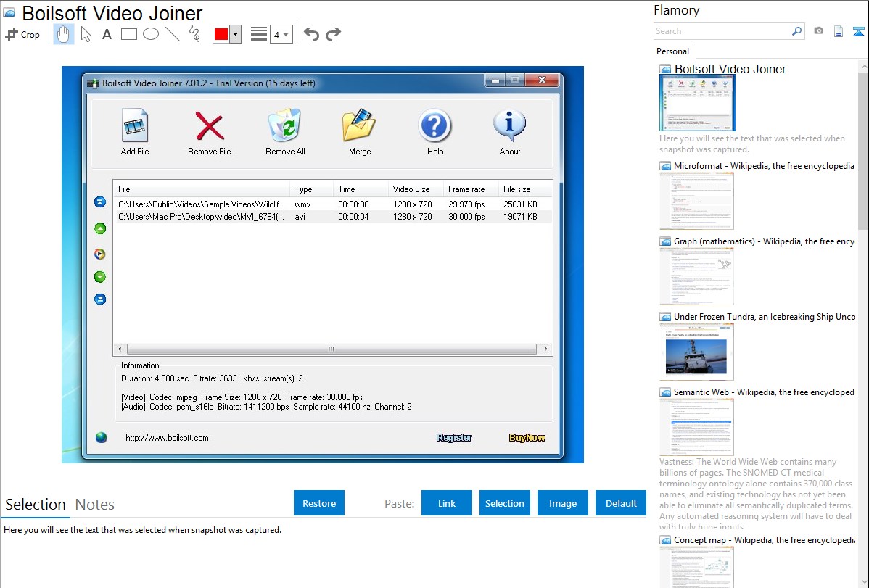Select the freehand scribble tool
Screen dimensions: 869x588
pyautogui.click(x=194, y=34)
